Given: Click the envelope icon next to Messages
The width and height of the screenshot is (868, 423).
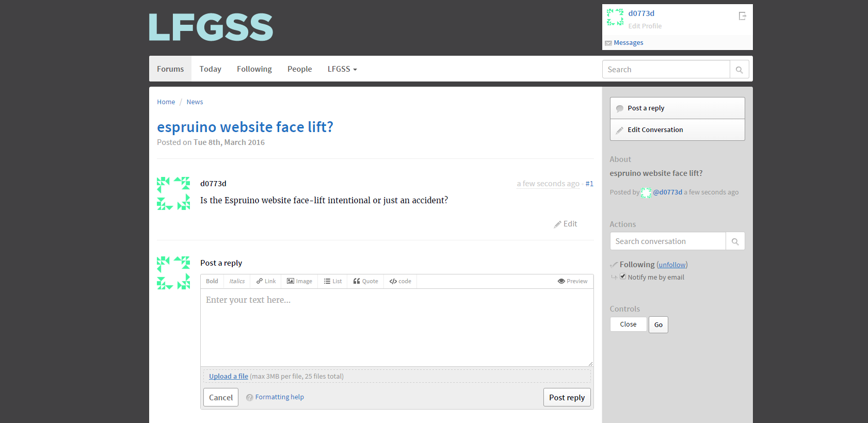Looking at the screenshot, I should 608,43.
